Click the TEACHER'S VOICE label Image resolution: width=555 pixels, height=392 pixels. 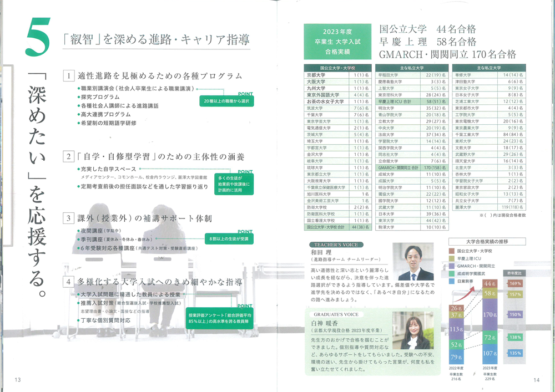point(336,245)
